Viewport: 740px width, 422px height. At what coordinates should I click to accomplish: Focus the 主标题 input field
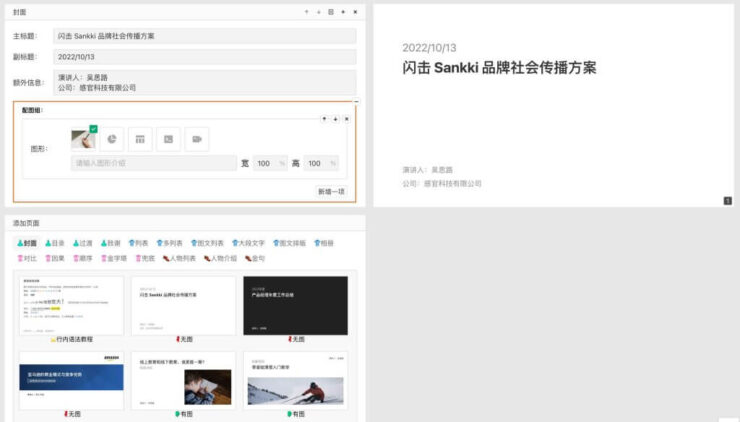coord(204,36)
